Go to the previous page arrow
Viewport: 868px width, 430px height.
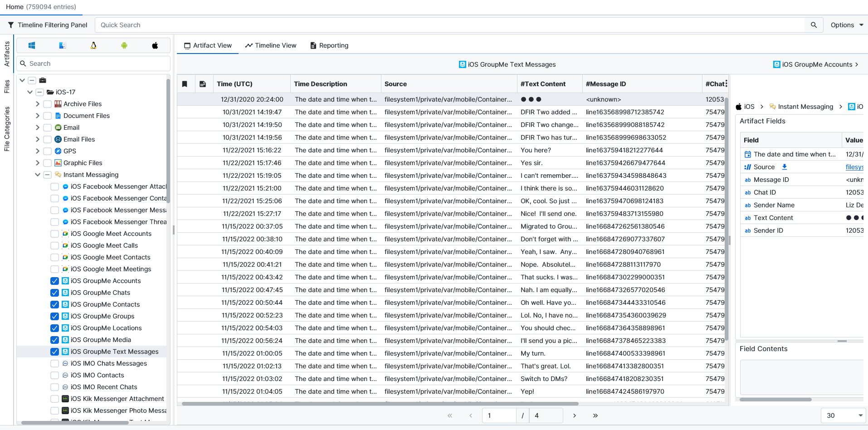[471, 415]
